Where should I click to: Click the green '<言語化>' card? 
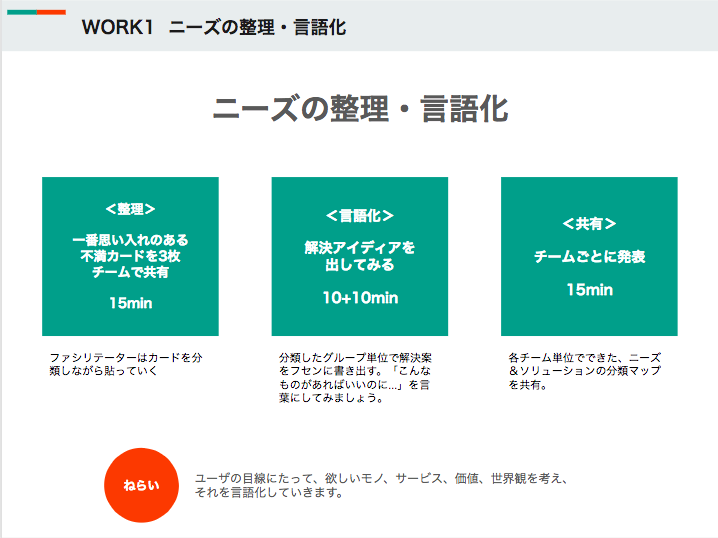(360, 256)
